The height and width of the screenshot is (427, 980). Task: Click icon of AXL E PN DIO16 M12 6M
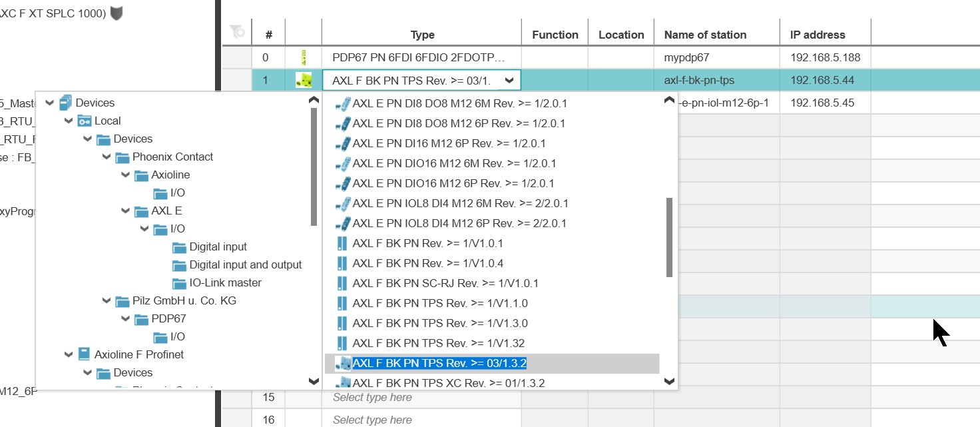click(x=342, y=163)
